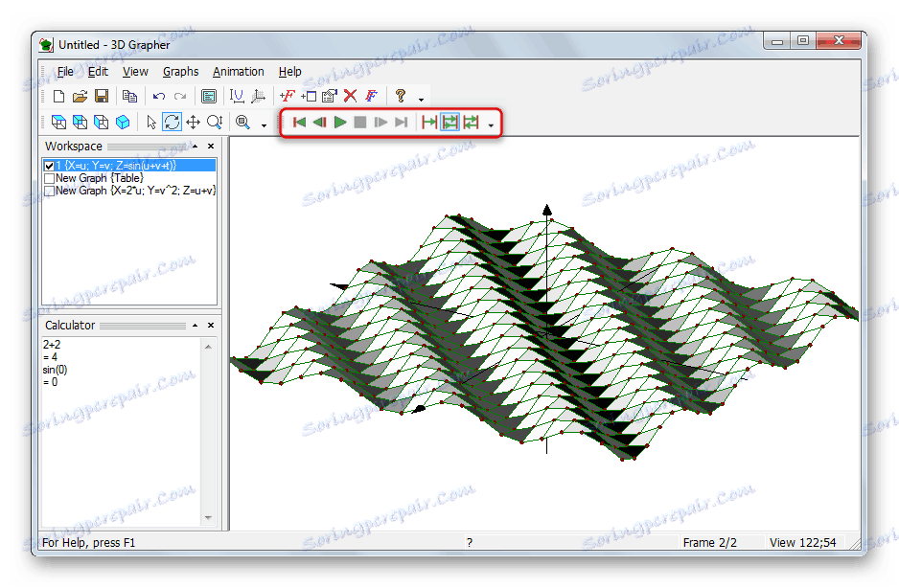This screenshot has height=588, width=899.
Task: Open graph properties icon
Action: point(329,97)
